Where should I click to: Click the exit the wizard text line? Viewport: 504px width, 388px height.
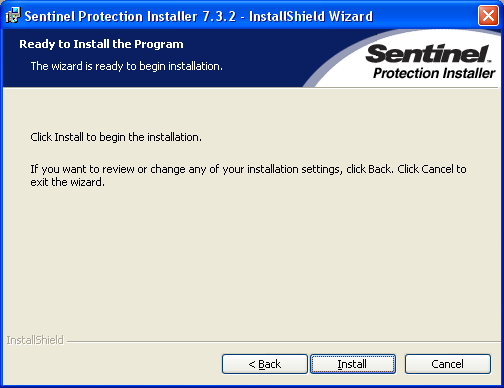click(68, 182)
